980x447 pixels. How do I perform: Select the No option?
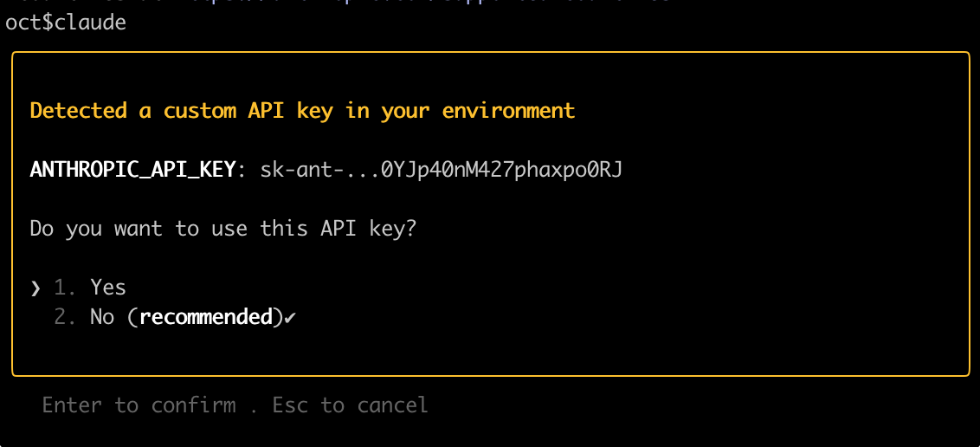(x=102, y=317)
